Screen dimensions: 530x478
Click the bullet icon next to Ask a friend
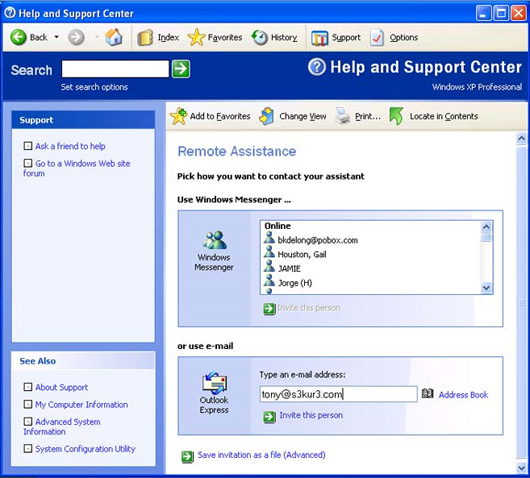[x=28, y=146]
